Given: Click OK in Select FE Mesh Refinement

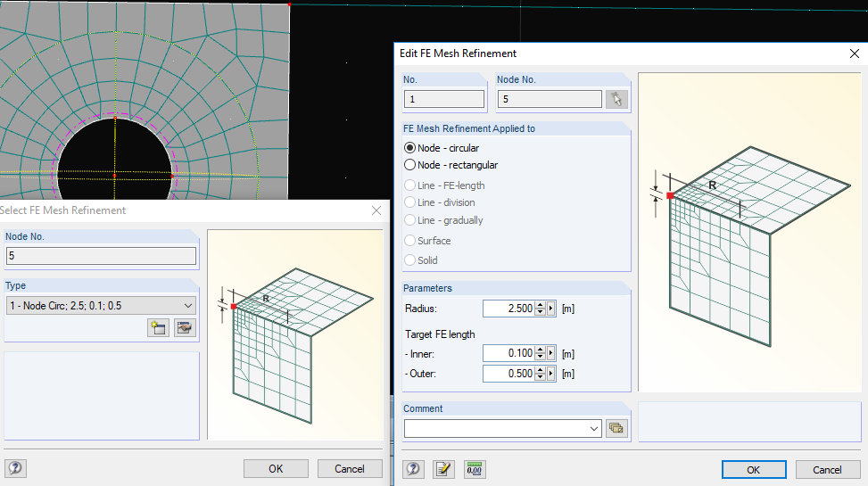Looking at the screenshot, I should [x=276, y=468].
